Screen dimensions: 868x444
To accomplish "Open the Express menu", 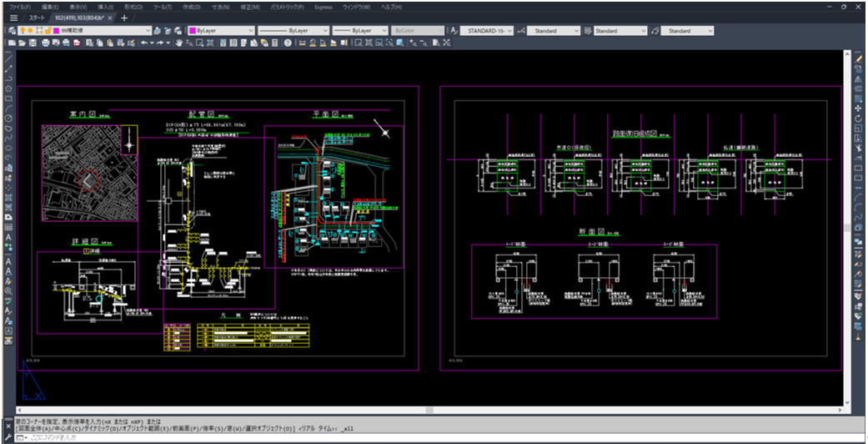I will pyautogui.click(x=323, y=7).
